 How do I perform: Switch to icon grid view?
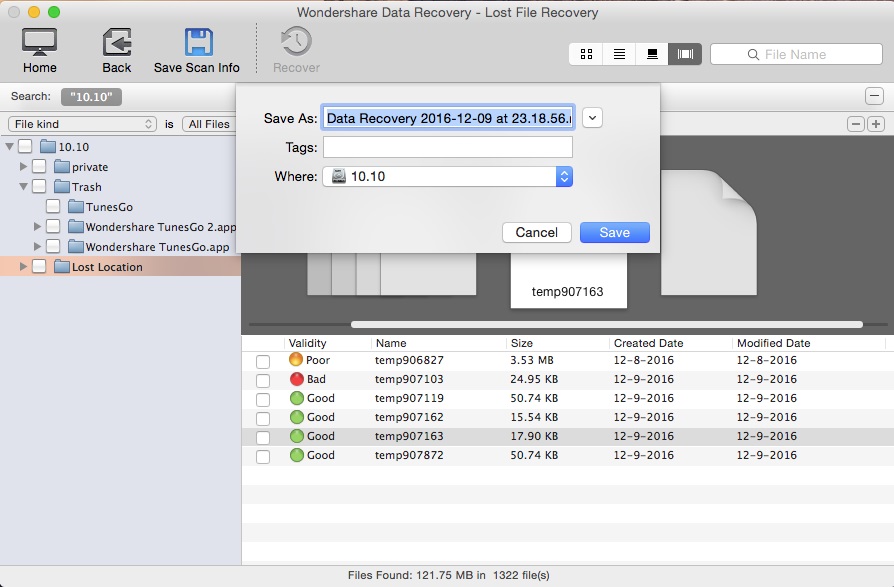[x=586, y=54]
